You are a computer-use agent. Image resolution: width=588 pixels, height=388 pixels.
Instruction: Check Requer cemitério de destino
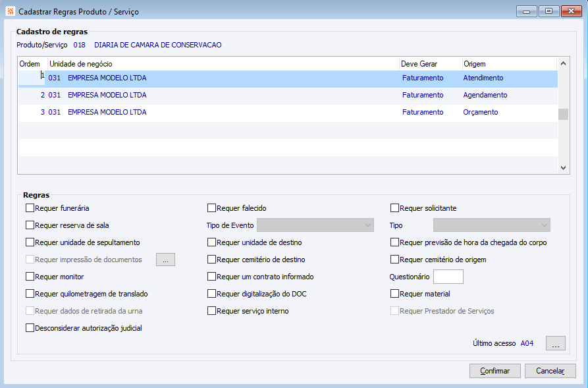pyautogui.click(x=211, y=260)
